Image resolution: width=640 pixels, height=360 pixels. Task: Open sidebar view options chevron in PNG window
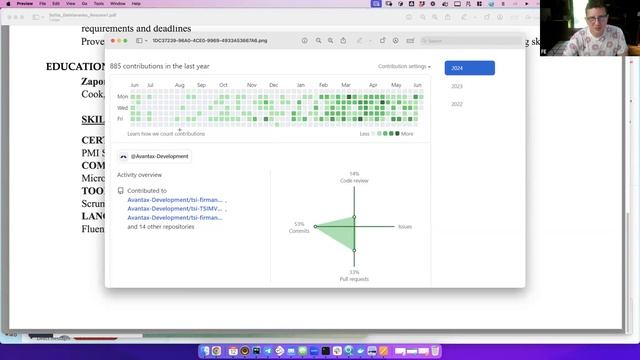tap(146, 41)
